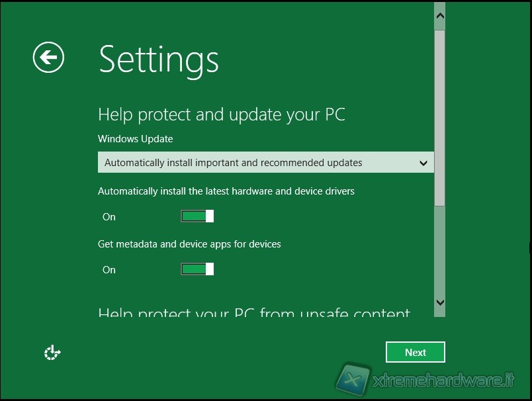The height and width of the screenshot is (401, 532).
Task: Go back using the circled arrow icon
Action: (48, 57)
